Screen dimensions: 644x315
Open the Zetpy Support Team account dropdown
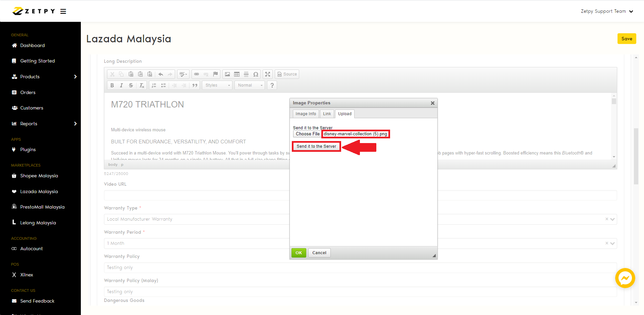(607, 11)
